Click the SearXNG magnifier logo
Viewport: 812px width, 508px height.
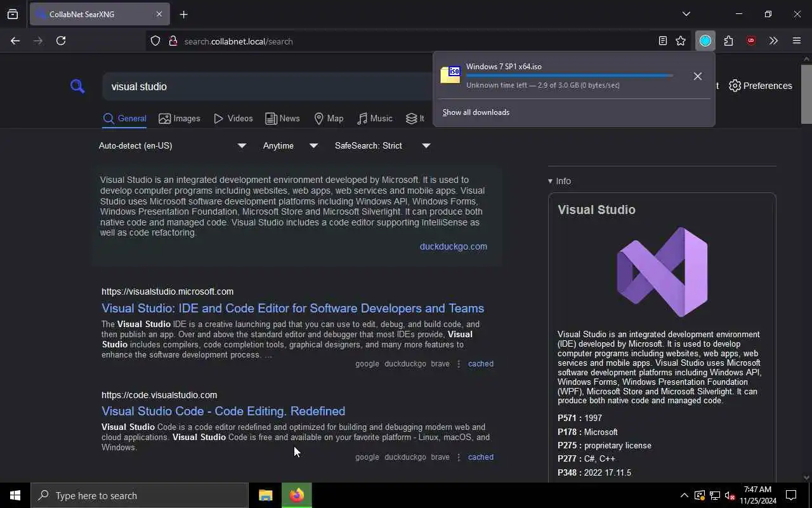77,86
